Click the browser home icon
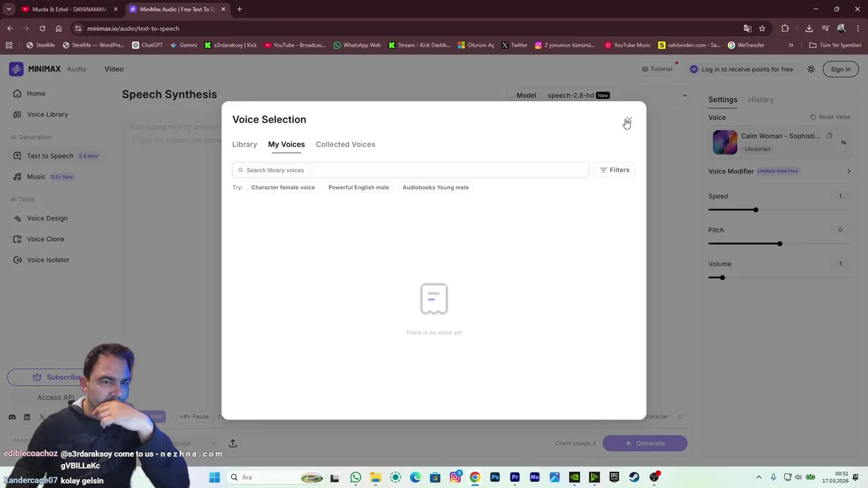868x488 pixels. 58,28
